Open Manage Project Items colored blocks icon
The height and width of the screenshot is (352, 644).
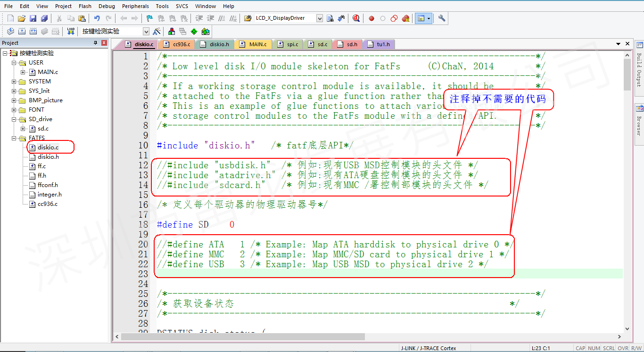[172, 31]
